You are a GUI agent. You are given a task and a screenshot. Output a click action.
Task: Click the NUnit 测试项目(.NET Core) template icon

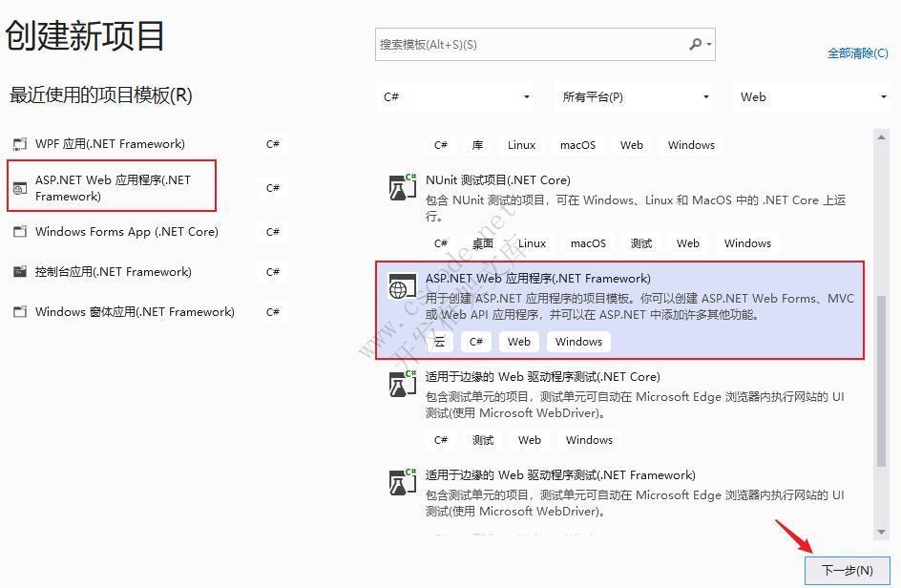point(403,186)
